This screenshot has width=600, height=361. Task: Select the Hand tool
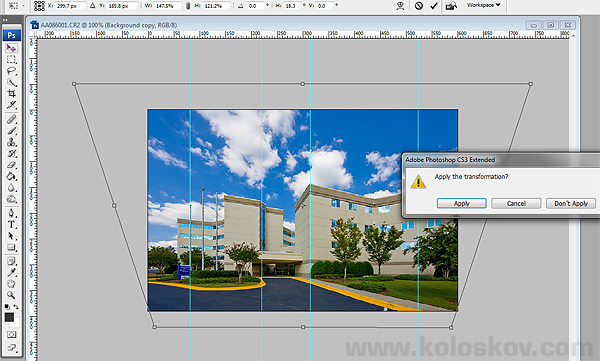click(11, 284)
